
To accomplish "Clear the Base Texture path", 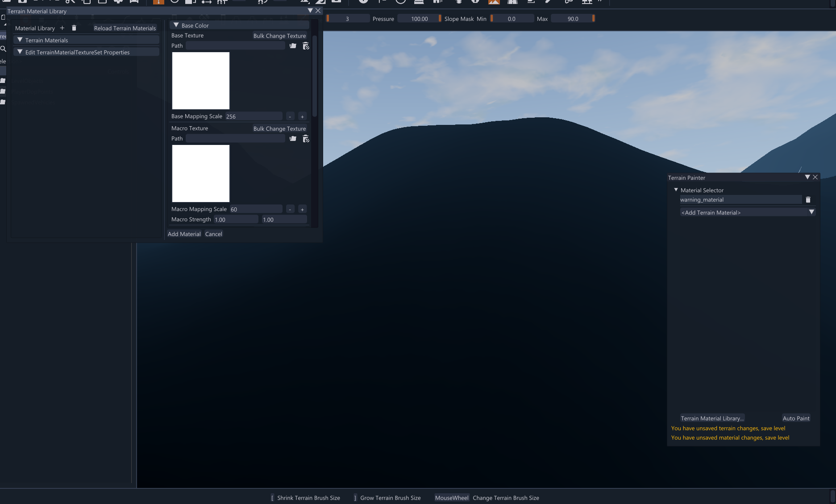I will pos(306,46).
